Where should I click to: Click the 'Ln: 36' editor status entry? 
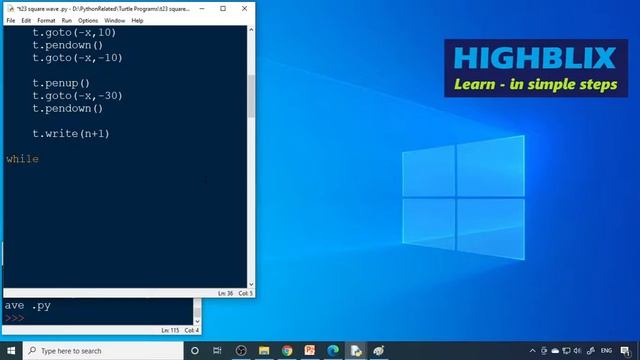click(x=225, y=293)
